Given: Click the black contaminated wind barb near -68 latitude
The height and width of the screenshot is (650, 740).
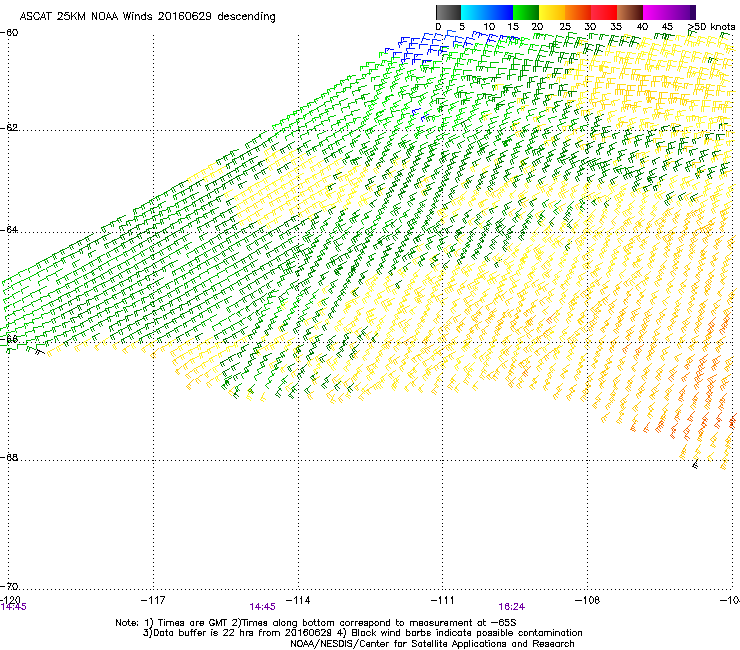Looking at the screenshot, I should [x=695, y=464].
